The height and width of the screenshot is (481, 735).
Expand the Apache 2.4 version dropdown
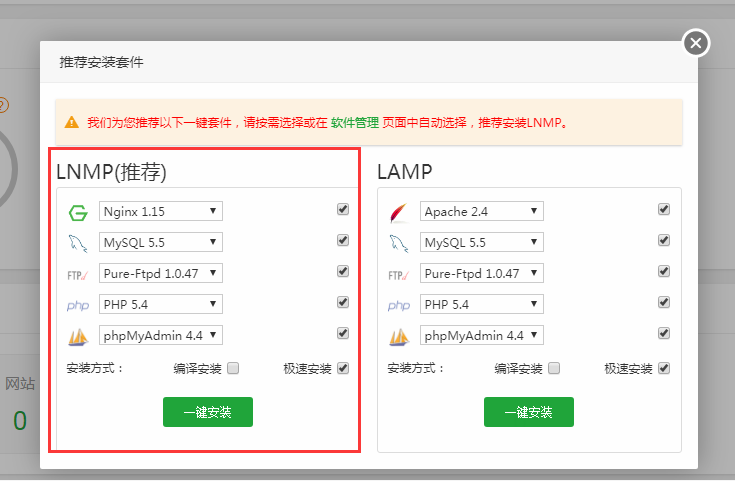[482, 211]
